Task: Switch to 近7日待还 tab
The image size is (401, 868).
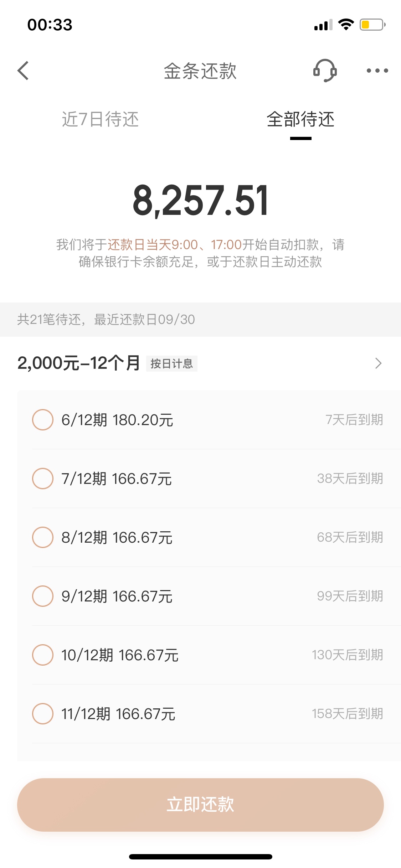Action: pyautogui.click(x=100, y=119)
